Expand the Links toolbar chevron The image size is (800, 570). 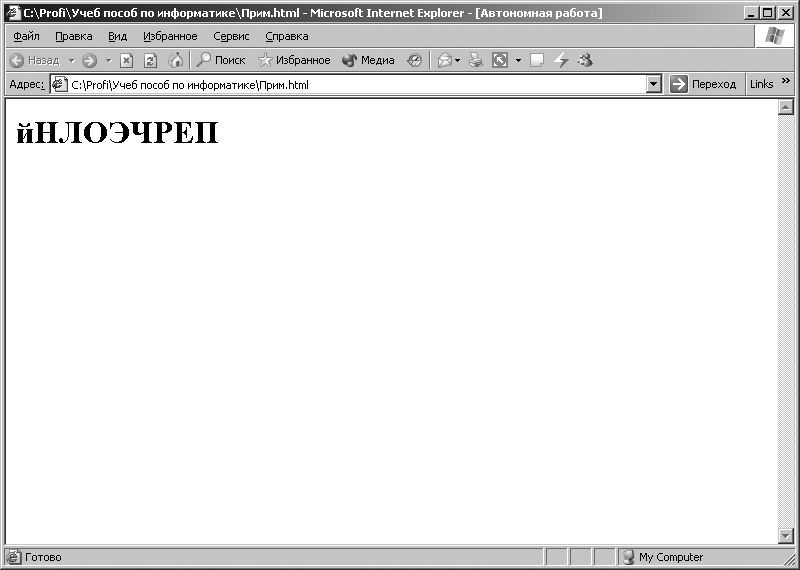click(785, 81)
